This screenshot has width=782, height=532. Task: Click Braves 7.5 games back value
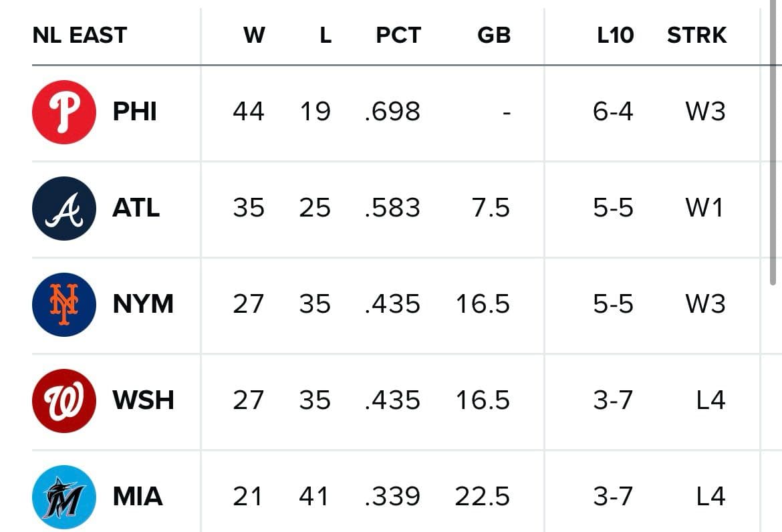coord(491,208)
